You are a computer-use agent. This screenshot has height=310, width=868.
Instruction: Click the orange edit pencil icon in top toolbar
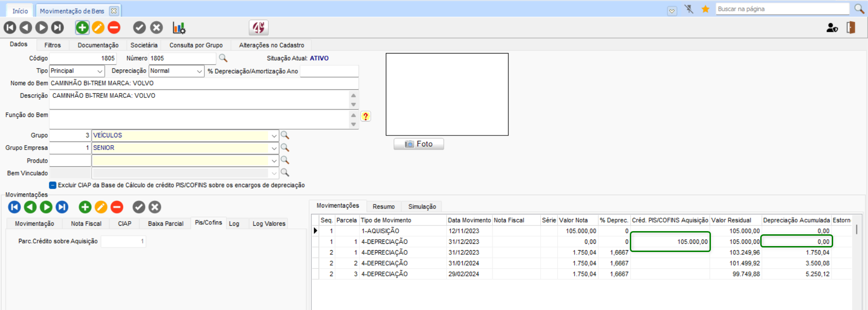tap(98, 28)
